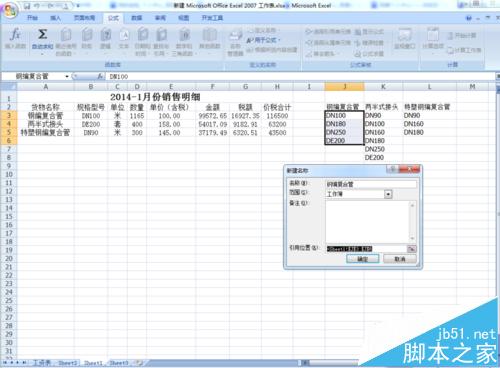500x368 pixels.
Task: Open the Name Box dropdown arrow
Action: tap(67, 76)
